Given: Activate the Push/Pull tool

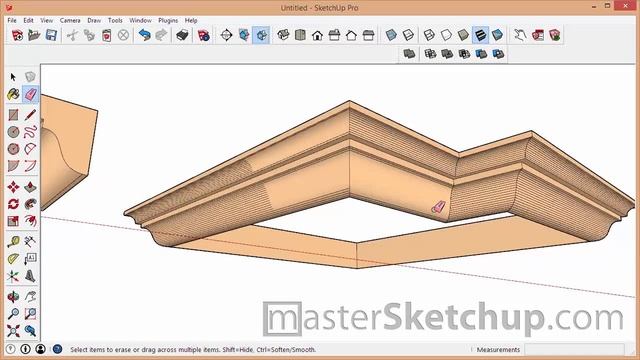Looking at the screenshot, I should 30,187.
